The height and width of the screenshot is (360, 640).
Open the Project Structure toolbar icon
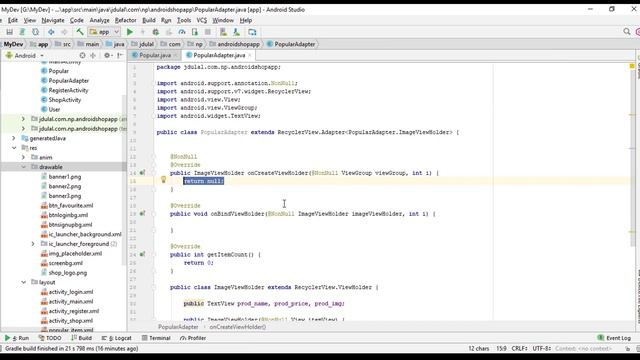click(252, 32)
